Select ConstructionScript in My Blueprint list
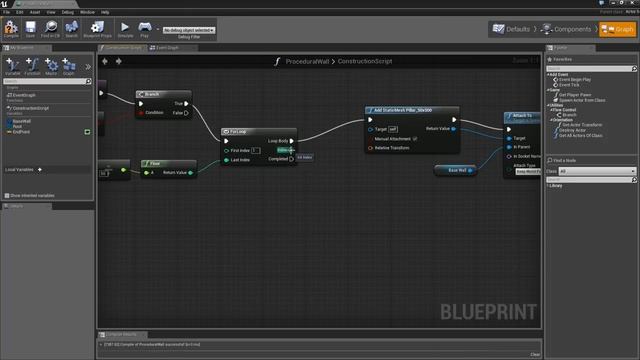Screen dimensions: 640x360 coord(31,109)
